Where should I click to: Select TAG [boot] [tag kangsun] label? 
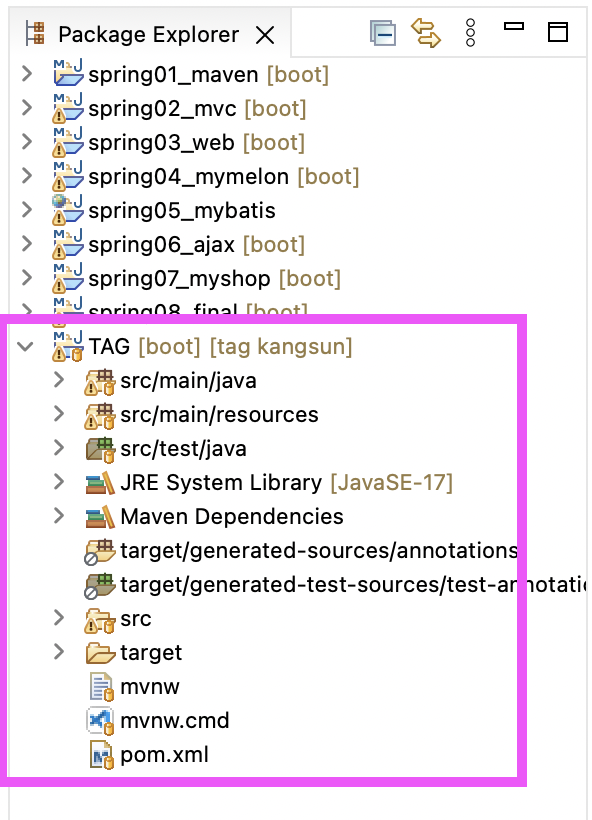(x=221, y=347)
